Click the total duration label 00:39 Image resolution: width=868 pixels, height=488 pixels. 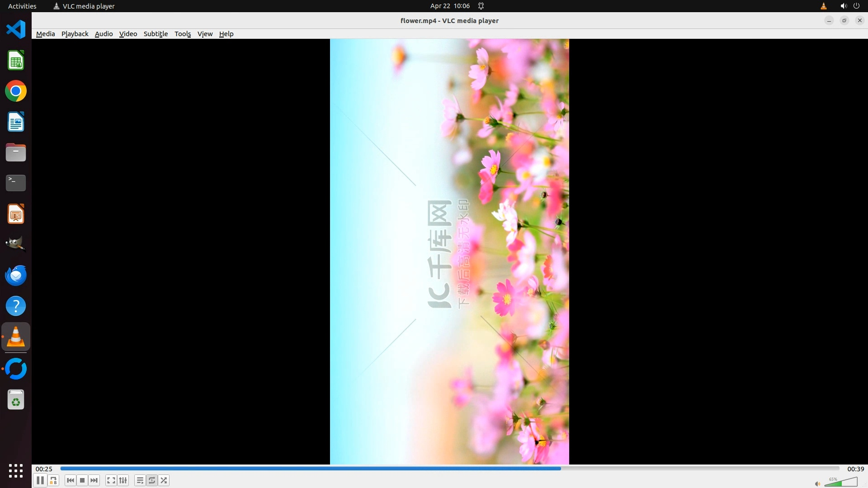(855, 469)
